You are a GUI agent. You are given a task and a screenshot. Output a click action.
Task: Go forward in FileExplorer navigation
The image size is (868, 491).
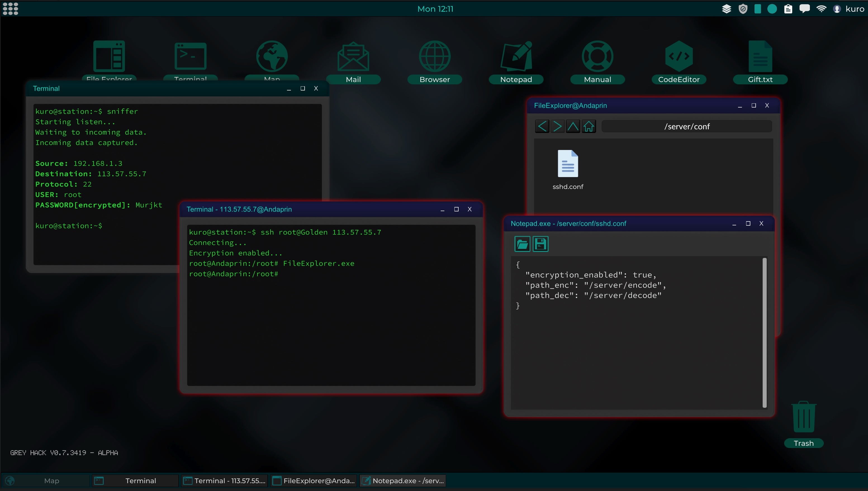point(558,127)
